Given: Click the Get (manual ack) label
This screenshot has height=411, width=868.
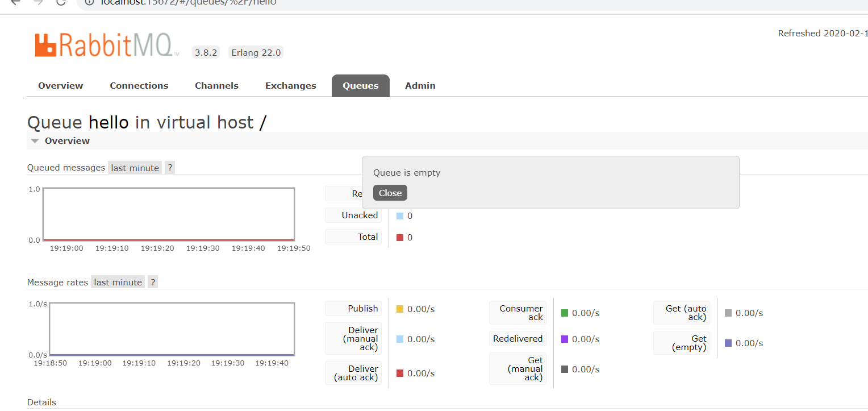Looking at the screenshot, I should click(x=518, y=369).
